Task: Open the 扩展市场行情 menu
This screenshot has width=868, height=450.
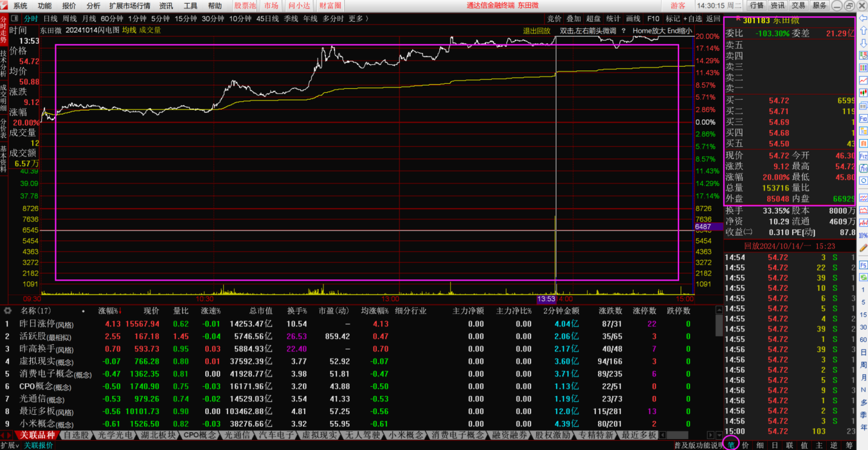Action: (x=130, y=5)
